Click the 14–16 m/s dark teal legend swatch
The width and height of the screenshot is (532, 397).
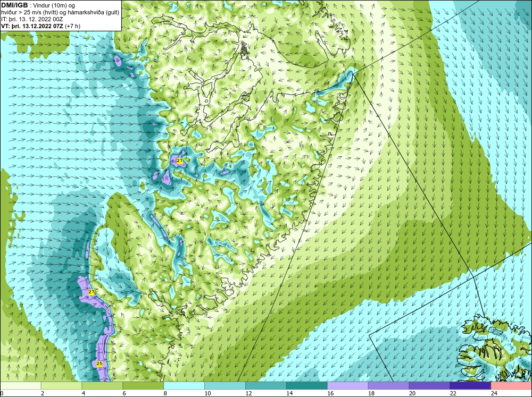click(307, 386)
